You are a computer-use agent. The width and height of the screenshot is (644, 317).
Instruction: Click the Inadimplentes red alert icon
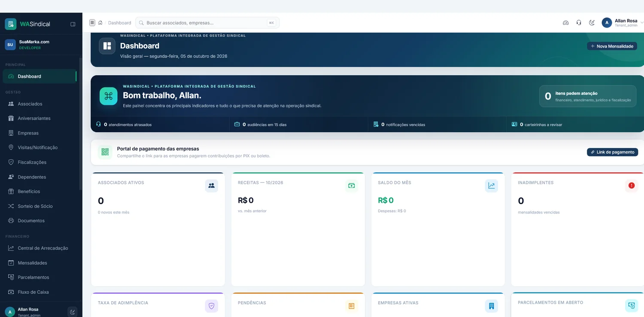(x=631, y=186)
